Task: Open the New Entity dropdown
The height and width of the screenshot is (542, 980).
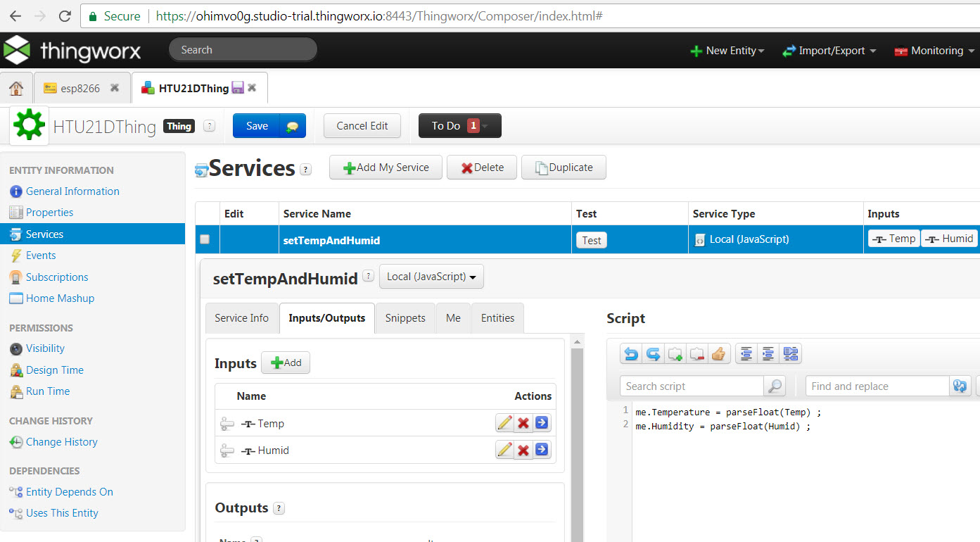Action: 727,51
